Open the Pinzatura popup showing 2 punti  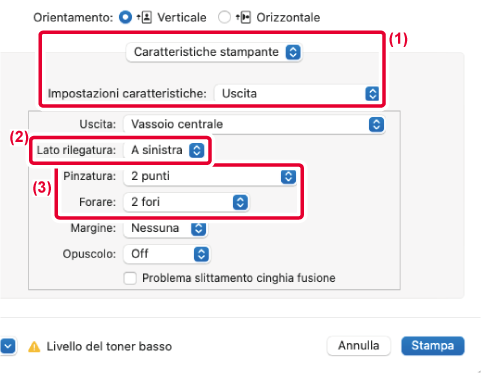210,177
